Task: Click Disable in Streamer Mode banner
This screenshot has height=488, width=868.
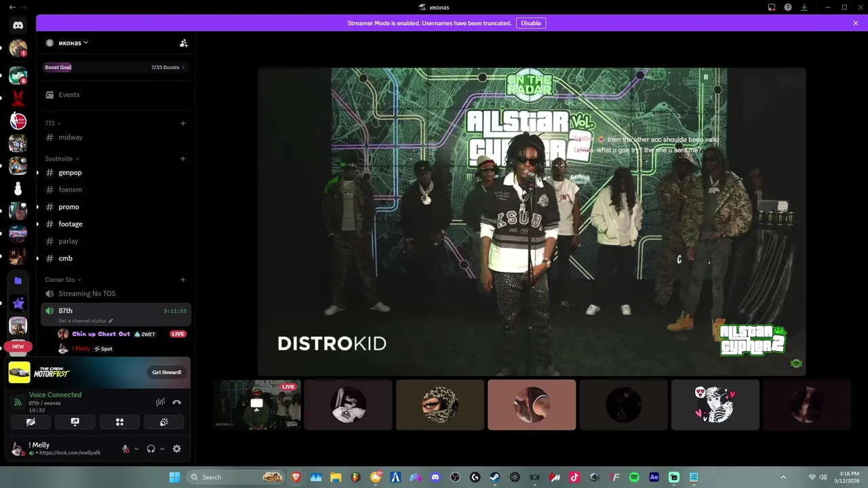Action: [531, 23]
